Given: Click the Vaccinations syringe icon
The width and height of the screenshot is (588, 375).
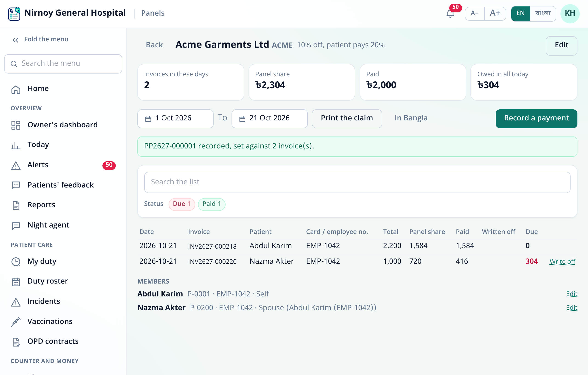Looking at the screenshot, I should (x=16, y=321).
